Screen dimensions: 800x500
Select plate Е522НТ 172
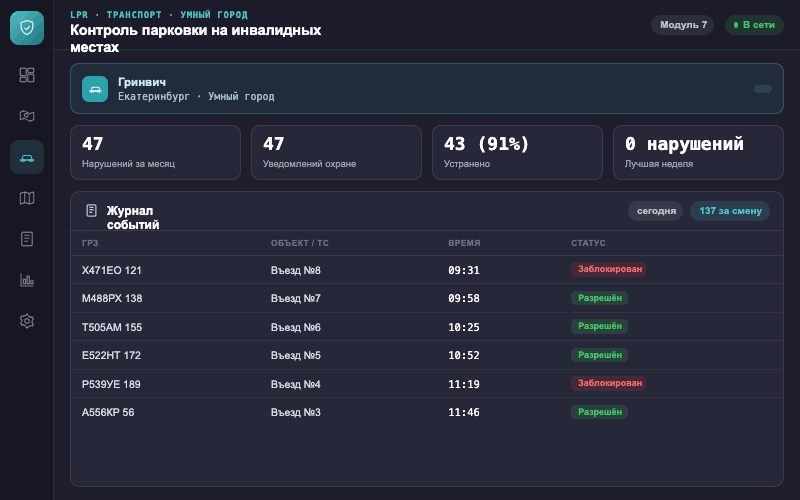coord(111,355)
